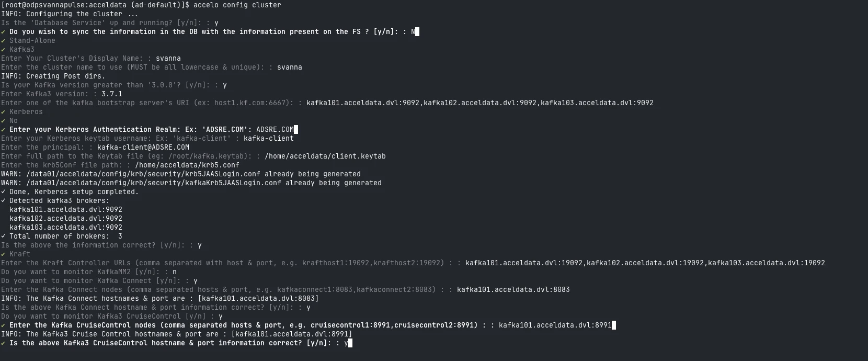Click the cursor after the CruiseControl confirmation 'y'
The width and height of the screenshot is (868, 361).
coord(350,343)
